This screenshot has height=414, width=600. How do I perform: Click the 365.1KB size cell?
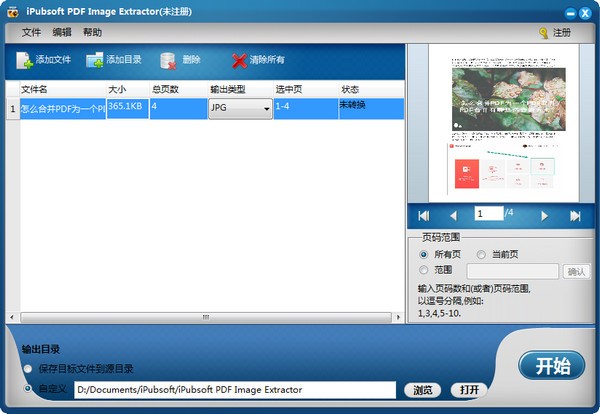tap(128, 109)
